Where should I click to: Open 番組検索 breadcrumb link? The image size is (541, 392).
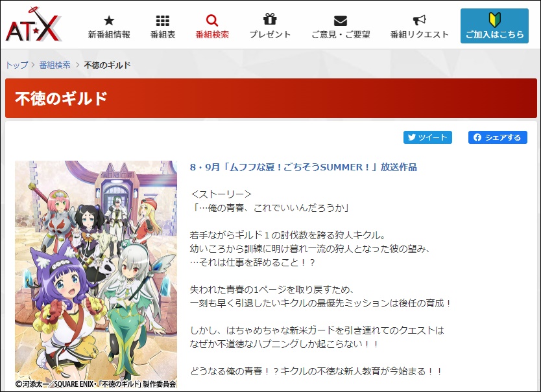point(55,65)
